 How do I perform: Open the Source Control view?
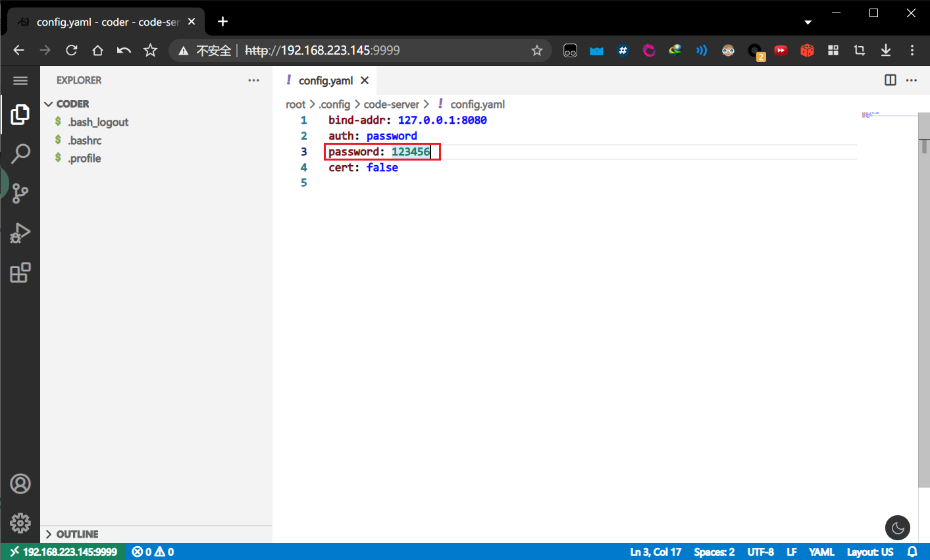point(20,193)
